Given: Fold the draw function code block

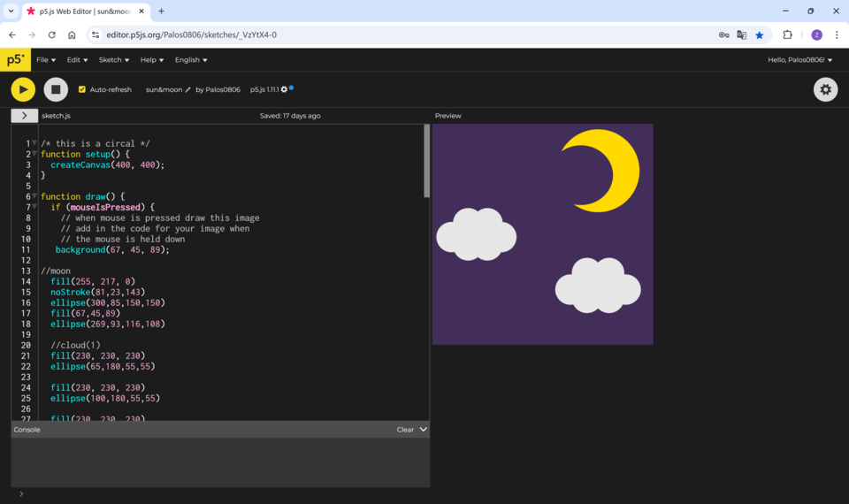Looking at the screenshot, I should tap(34, 196).
